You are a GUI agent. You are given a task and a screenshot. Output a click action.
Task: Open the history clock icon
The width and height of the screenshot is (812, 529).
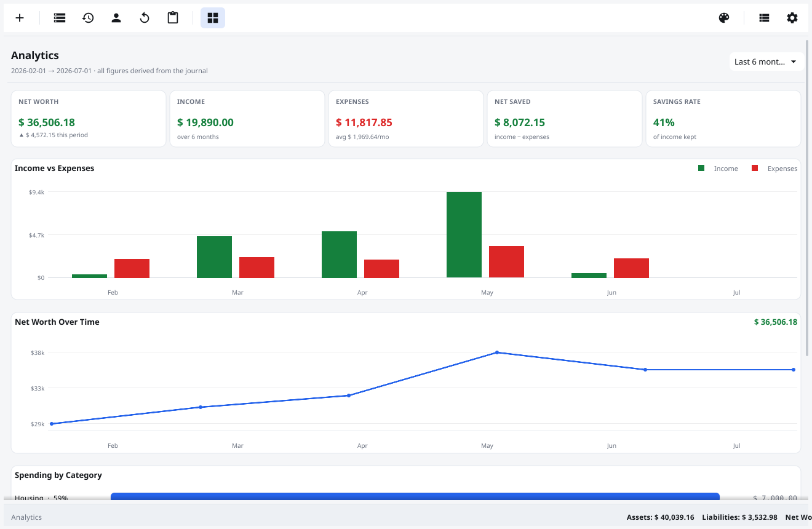[x=88, y=18]
